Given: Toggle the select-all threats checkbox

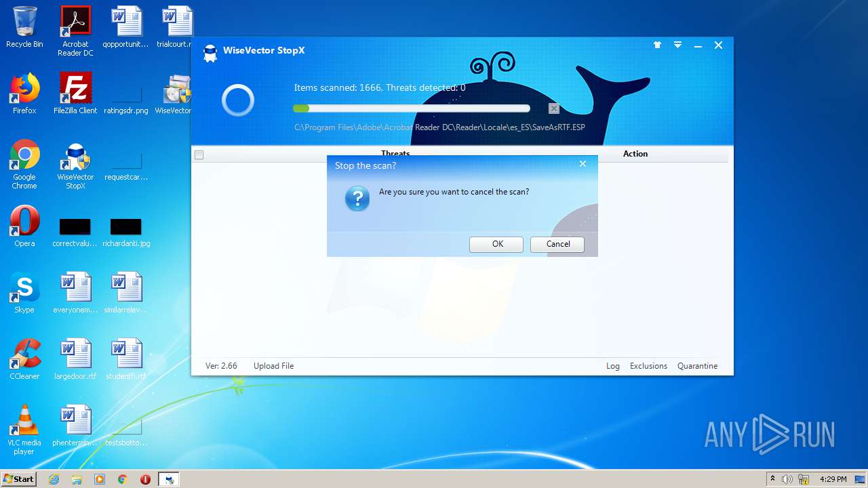Looking at the screenshot, I should [x=199, y=155].
